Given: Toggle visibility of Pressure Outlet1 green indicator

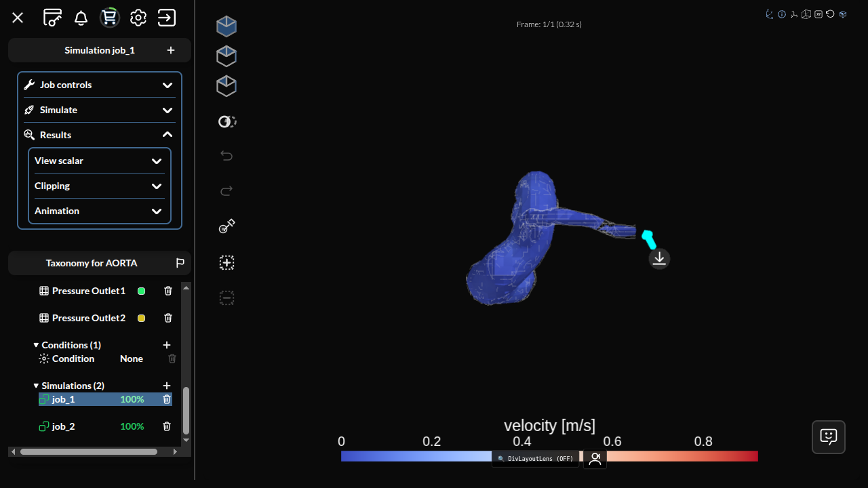Looking at the screenshot, I should coord(141,291).
